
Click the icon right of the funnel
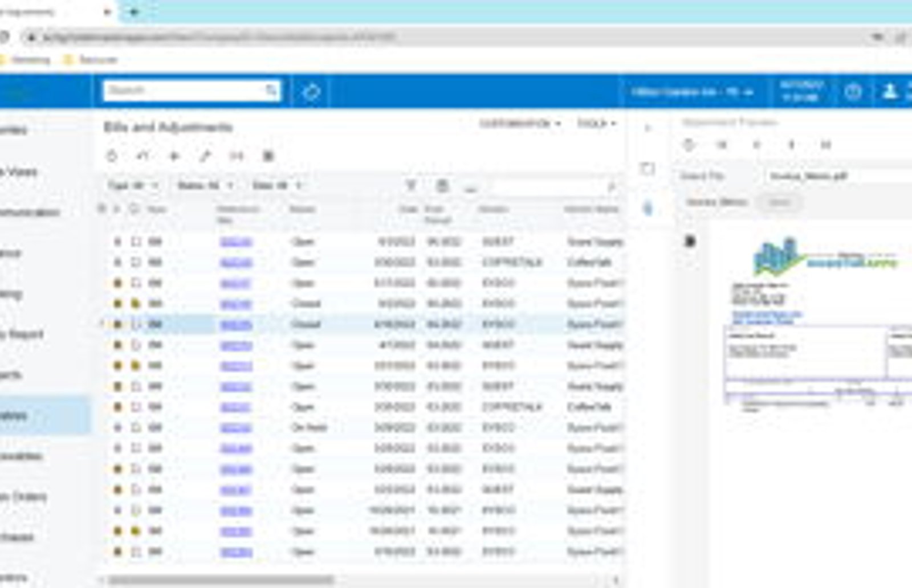coord(442,185)
